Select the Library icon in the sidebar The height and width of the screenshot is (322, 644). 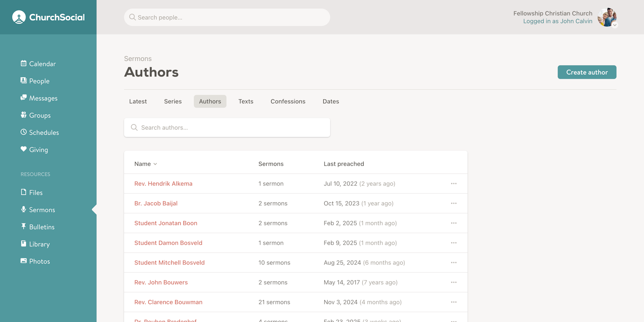(23, 244)
